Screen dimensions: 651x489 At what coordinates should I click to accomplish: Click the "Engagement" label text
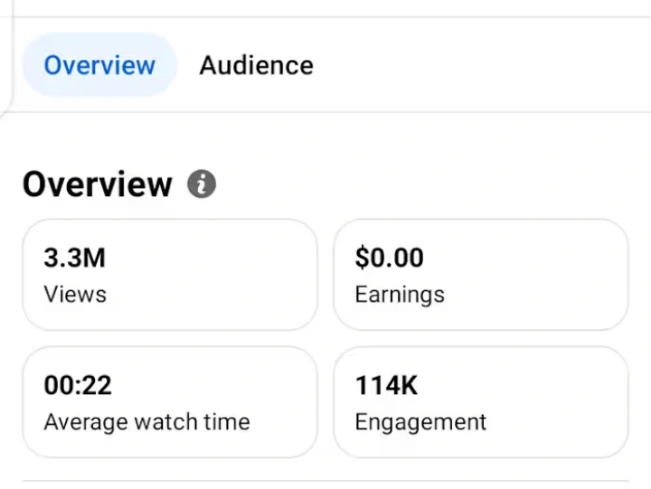pyautogui.click(x=420, y=422)
